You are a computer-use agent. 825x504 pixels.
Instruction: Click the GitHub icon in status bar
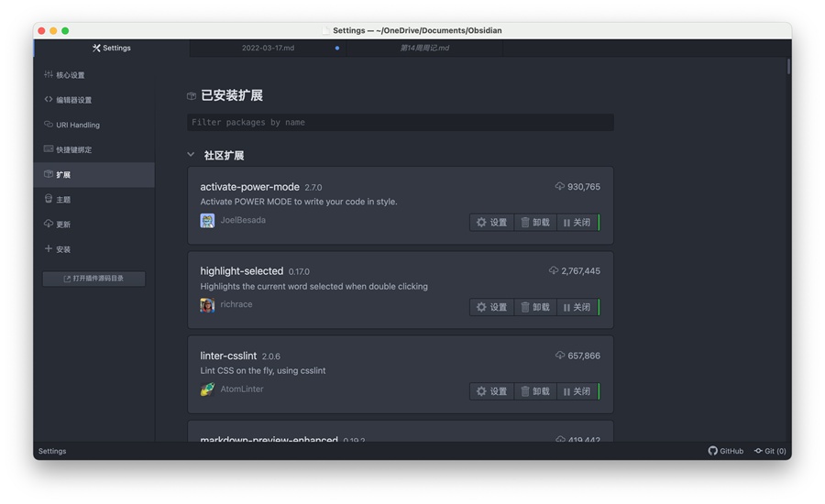point(713,451)
